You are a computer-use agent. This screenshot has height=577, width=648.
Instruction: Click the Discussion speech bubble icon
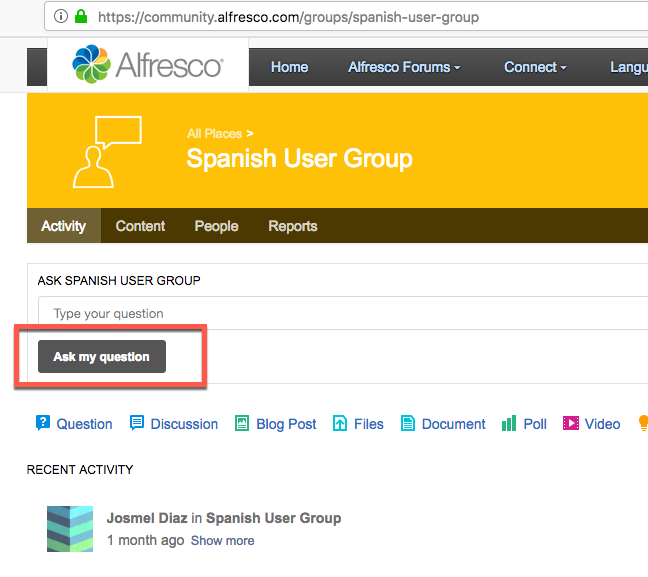coord(137,423)
